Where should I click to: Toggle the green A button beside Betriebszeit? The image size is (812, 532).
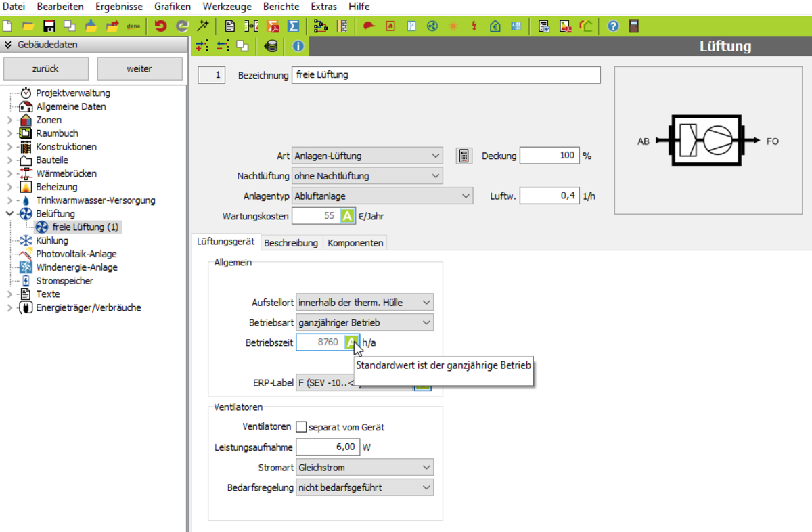click(x=351, y=342)
